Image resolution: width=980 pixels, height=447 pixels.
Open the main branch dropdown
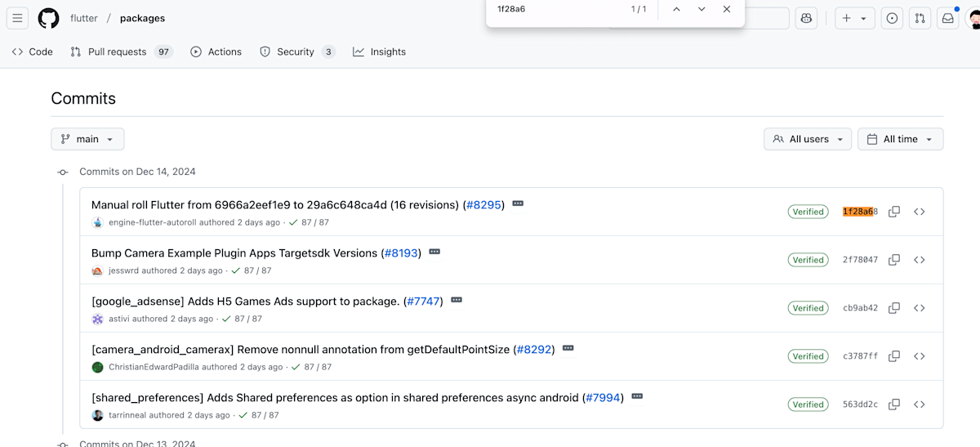coord(87,139)
